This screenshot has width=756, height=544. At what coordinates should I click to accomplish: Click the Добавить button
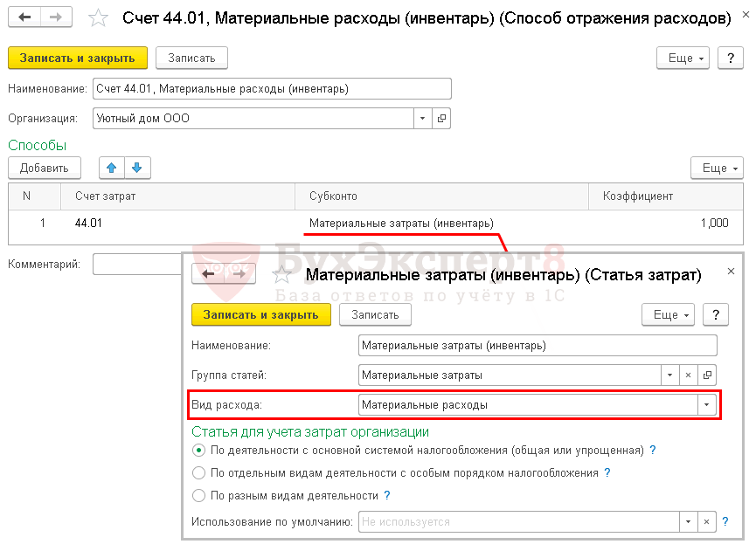[x=45, y=168]
